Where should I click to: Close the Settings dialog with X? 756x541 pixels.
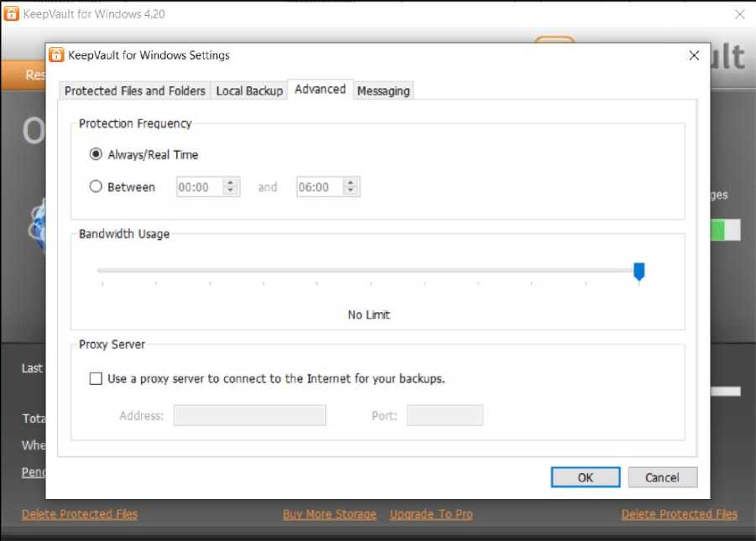[x=694, y=55]
